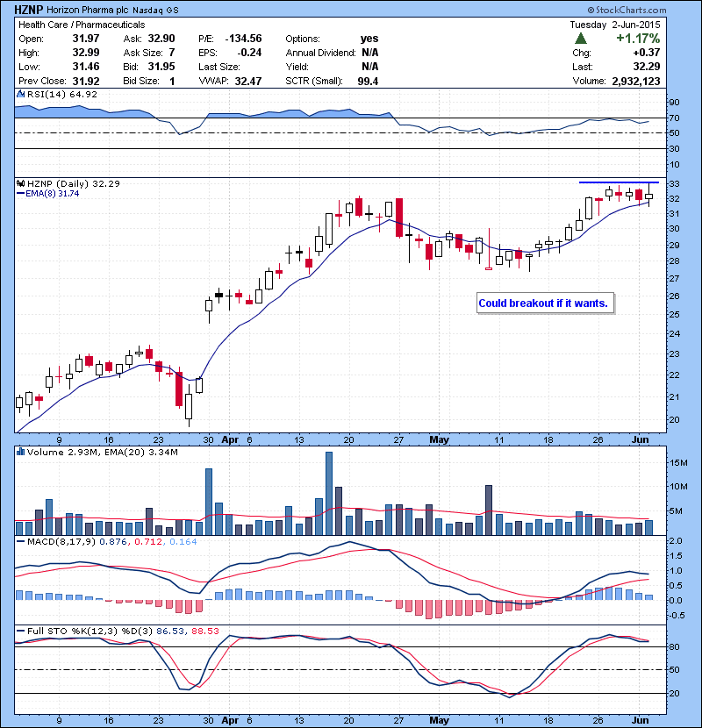Image resolution: width=702 pixels, height=728 pixels.
Task: Click the 'Could breakout if it wants.' annotation
Action: (543, 303)
